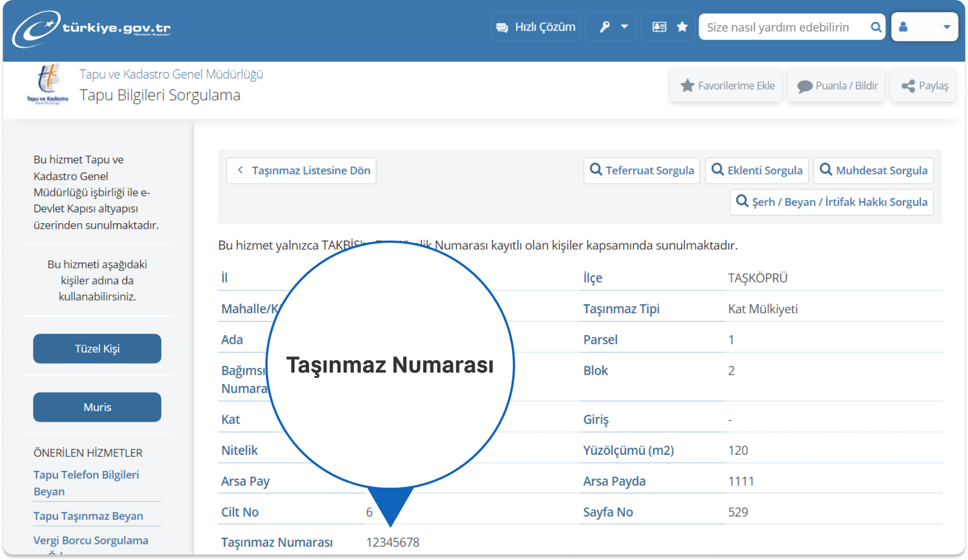The width and height of the screenshot is (968, 560).
Task: Click Puanla / Bildir button
Action: coord(836,86)
